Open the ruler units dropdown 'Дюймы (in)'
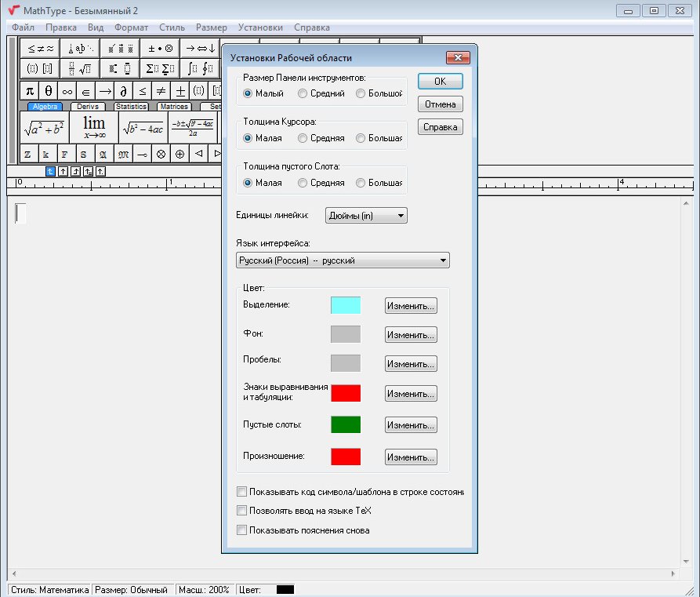This screenshot has height=597, width=700. [366, 216]
